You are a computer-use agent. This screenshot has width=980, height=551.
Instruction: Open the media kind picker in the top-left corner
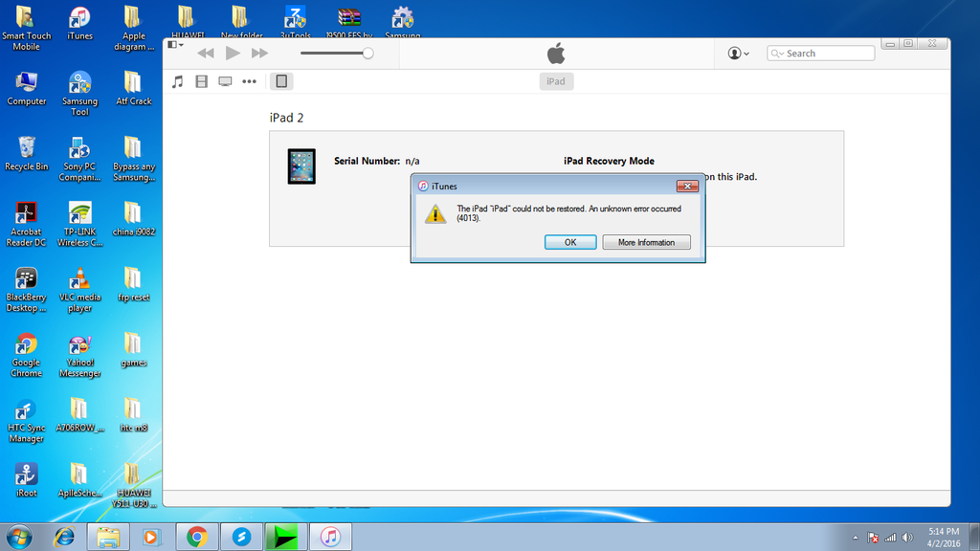(173, 44)
